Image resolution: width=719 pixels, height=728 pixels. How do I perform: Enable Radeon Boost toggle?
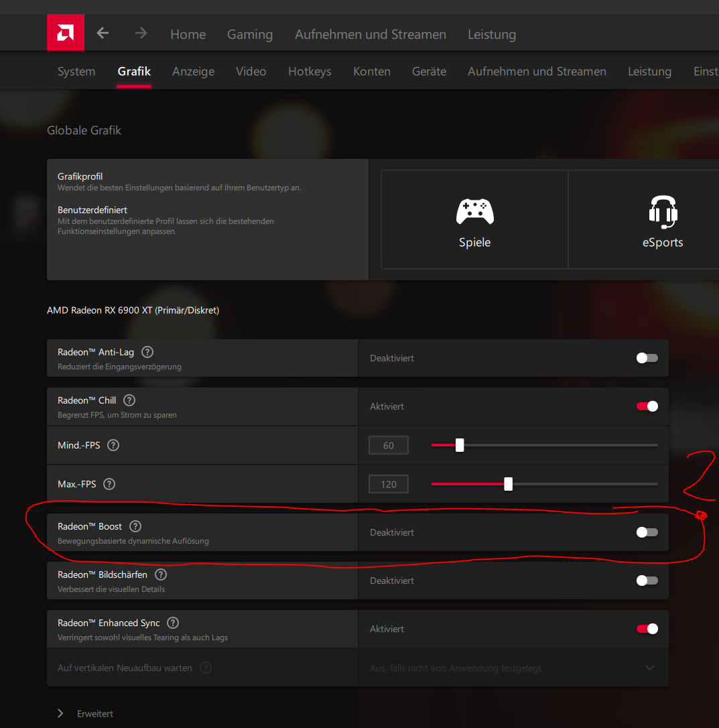coord(647,532)
